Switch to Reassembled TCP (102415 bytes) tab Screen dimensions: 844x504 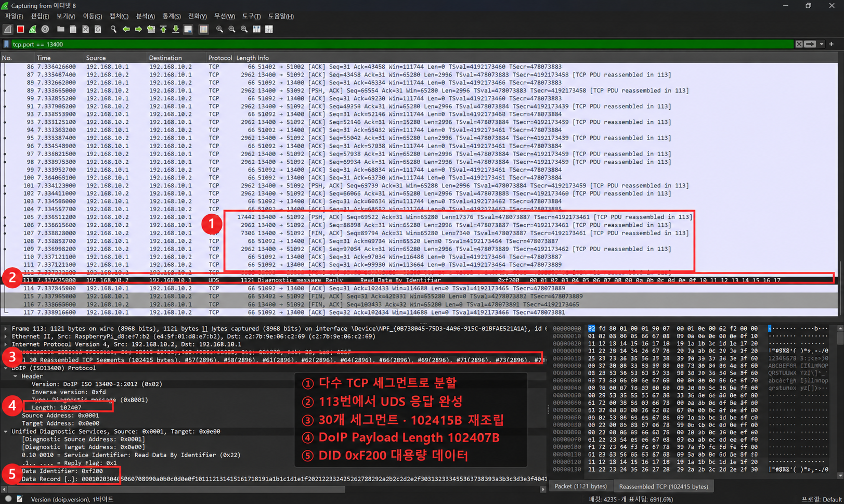(x=664, y=486)
